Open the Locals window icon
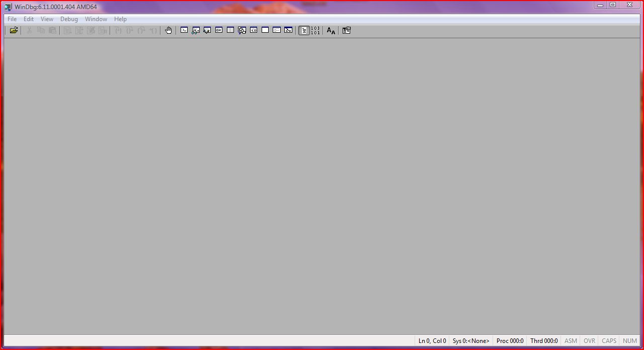Image resolution: width=644 pixels, height=350 pixels. [207, 30]
